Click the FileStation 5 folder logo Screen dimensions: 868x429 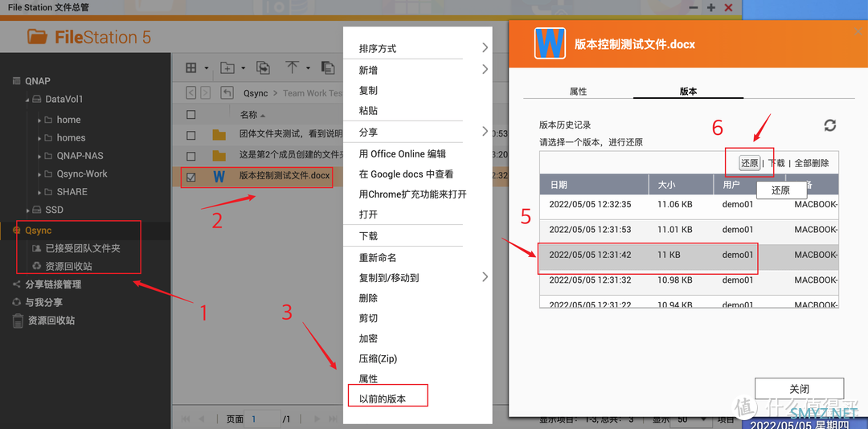[x=38, y=37]
